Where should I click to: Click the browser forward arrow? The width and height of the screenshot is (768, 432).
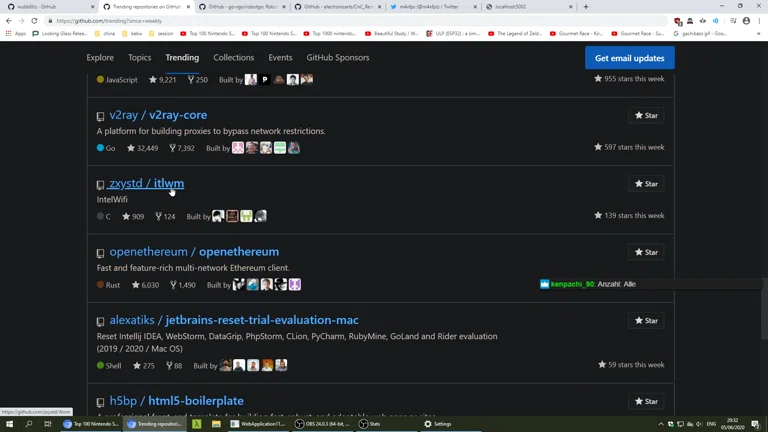click(x=22, y=21)
